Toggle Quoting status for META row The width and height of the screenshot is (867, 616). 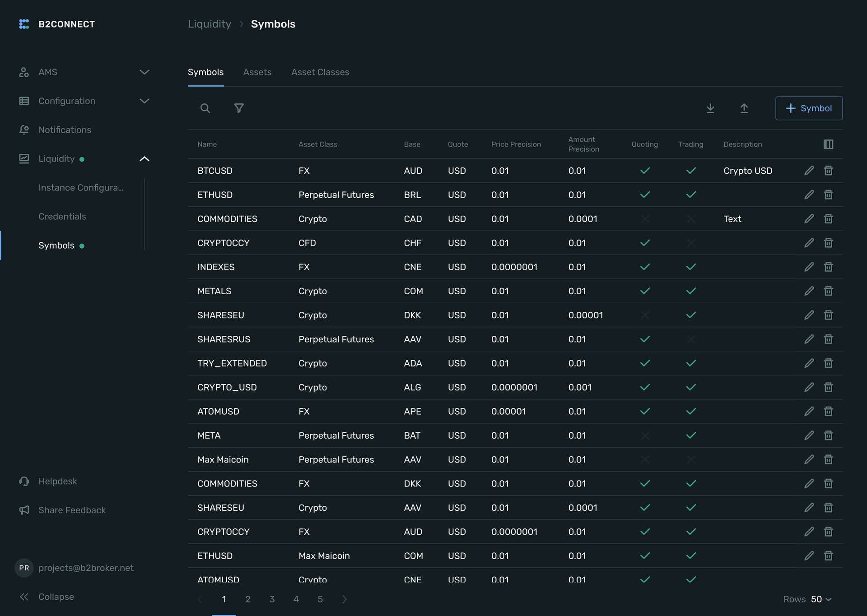pyautogui.click(x=645, y=435)
